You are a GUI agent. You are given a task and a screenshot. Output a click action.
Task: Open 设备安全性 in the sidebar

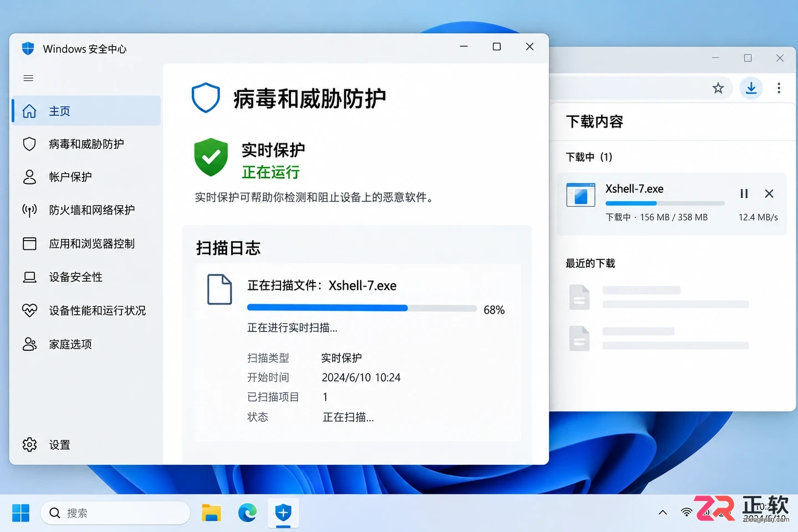(x=86, y=277)
